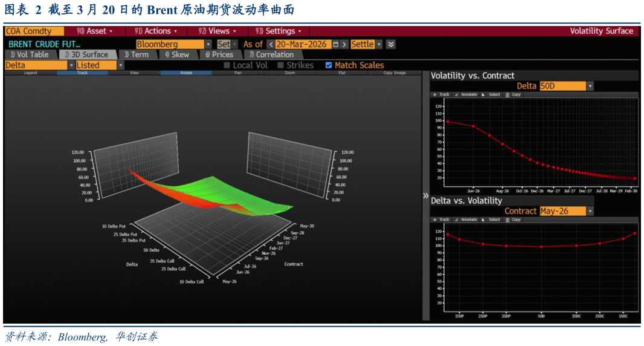
Task: Click the 50 Delta axis label
Action: pyautogui.click(x=151, y=250)
